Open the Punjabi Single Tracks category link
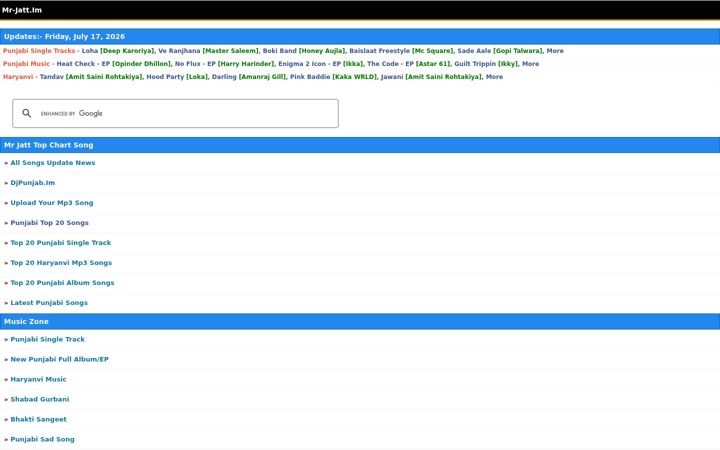The height and width of the screenshot is (450, 720). click(x=39, y=51)
